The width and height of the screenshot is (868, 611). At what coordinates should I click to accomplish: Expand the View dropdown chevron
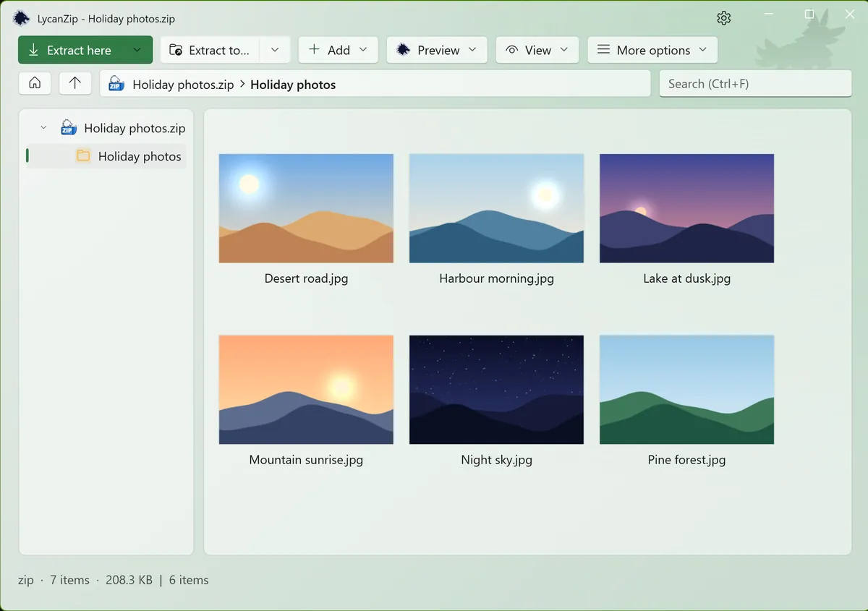(x=564, y=50)
